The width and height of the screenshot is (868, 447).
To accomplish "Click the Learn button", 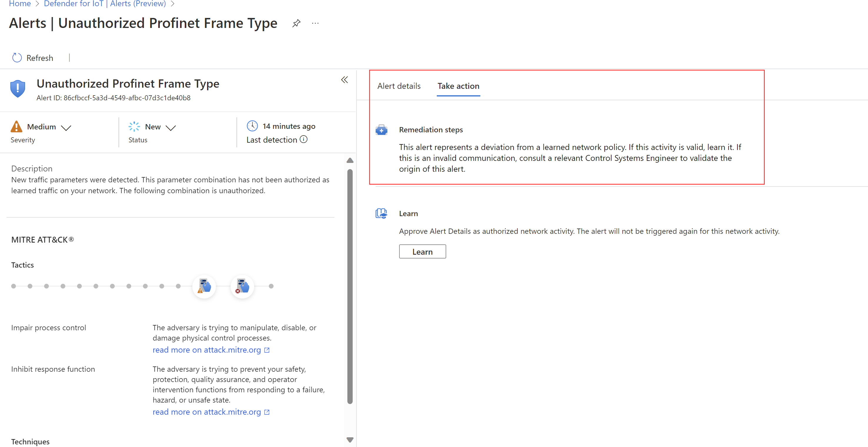I will (422, 251).
